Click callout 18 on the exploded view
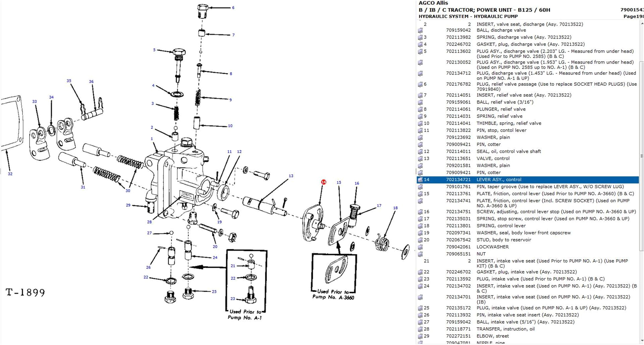 [x=396, y=208]
